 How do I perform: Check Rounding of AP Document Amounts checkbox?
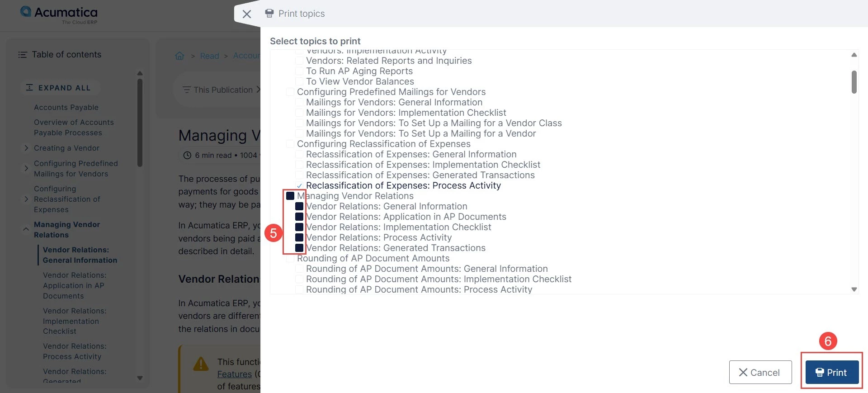point(290,259)
